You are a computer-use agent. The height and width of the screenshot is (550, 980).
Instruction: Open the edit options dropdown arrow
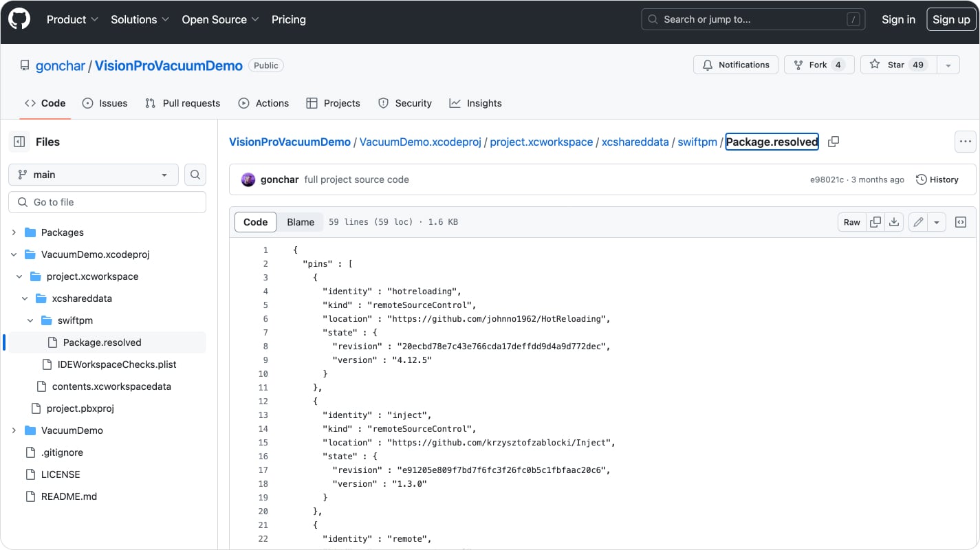937,222
